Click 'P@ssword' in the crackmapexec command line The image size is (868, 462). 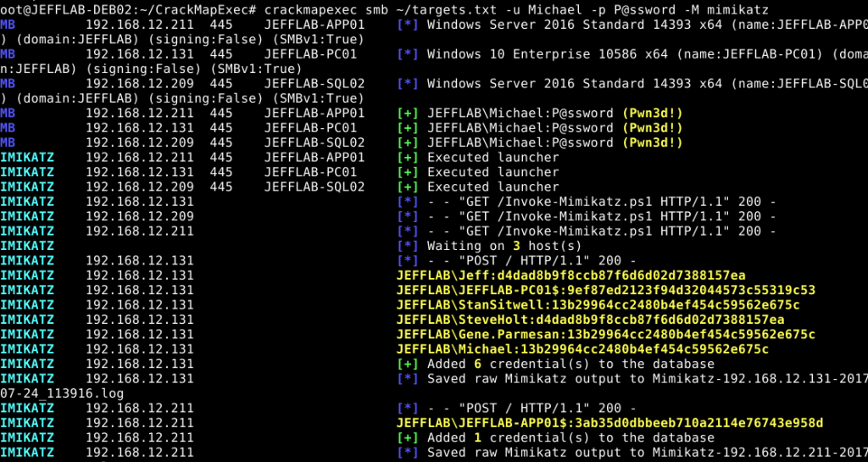coord(644,8)
